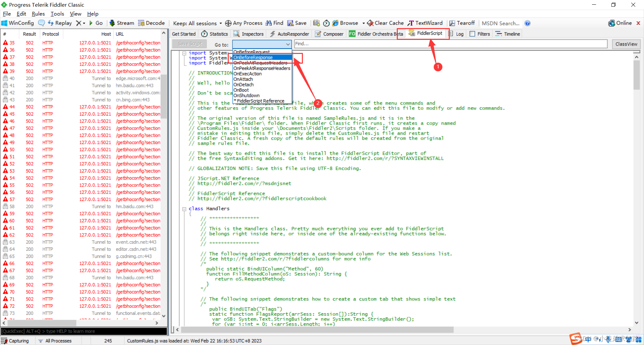
Task: Switch to the FiddlerScript tab
Action: [x=425, y=33]
